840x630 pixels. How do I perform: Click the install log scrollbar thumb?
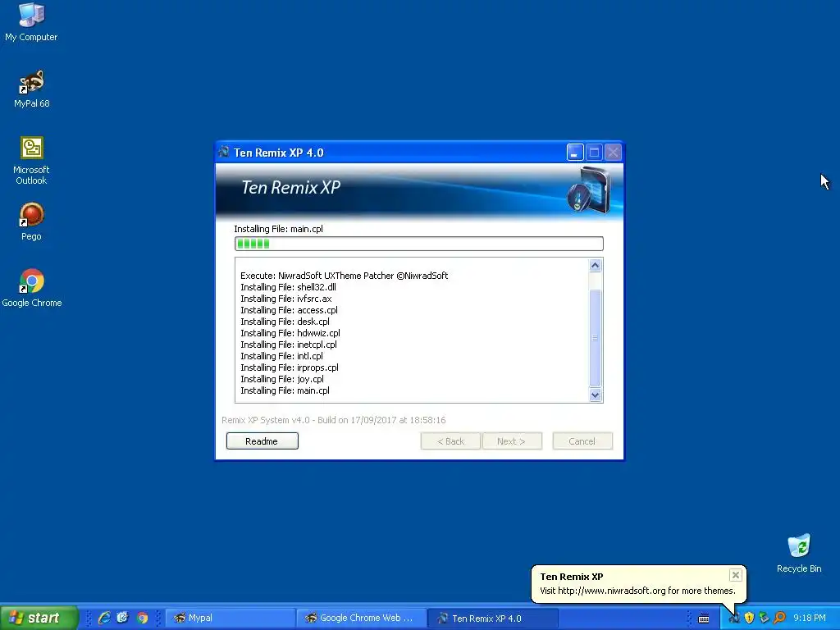595,337
